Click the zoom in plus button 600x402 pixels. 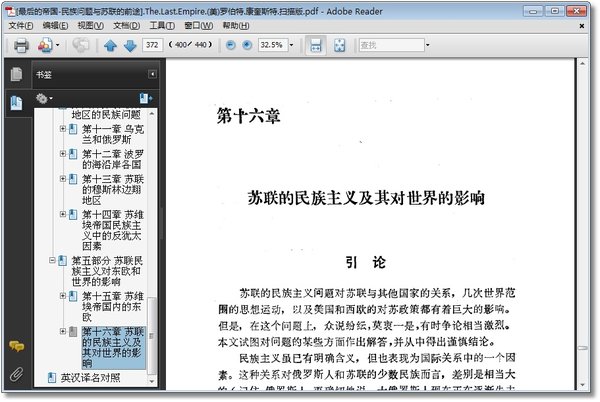click(x=247, y=45)
